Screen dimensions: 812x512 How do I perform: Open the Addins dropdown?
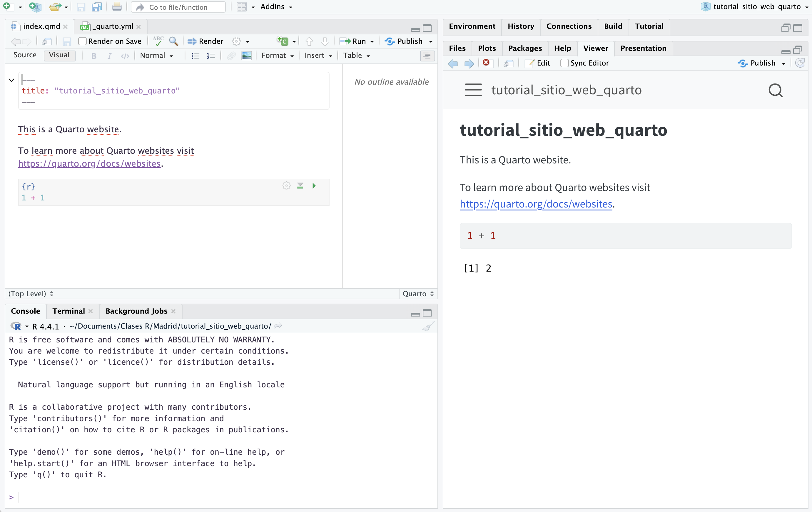[276, 7]
